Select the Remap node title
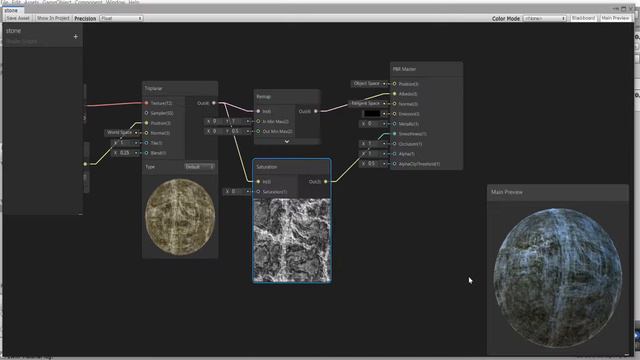Viewport: 640px width, 360px height. click(264, 97)
